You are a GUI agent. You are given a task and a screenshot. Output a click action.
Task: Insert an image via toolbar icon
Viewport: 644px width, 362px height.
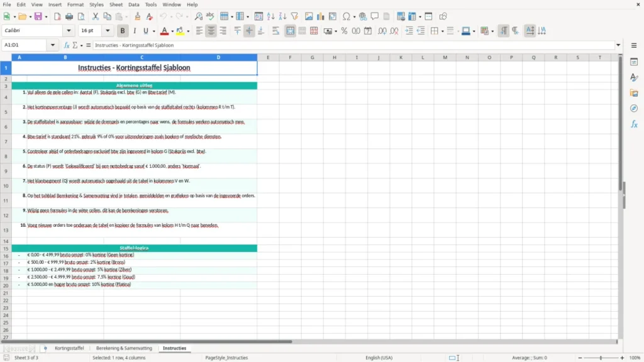click(x=309, y=16)
